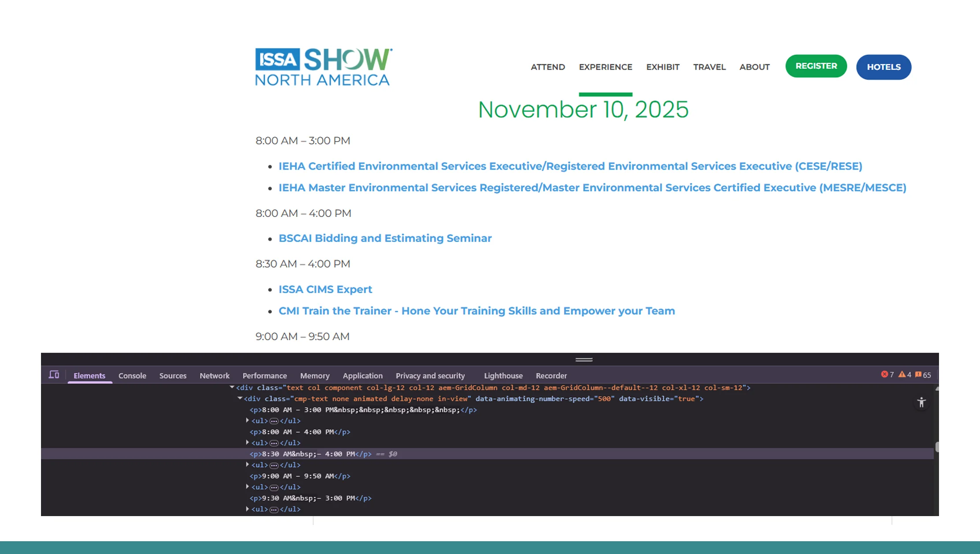This screenshot has height=554, width=980.
Task: Expand the first ul element under the 8:00 AM paragraph
Action: click(x=247, y=421)
